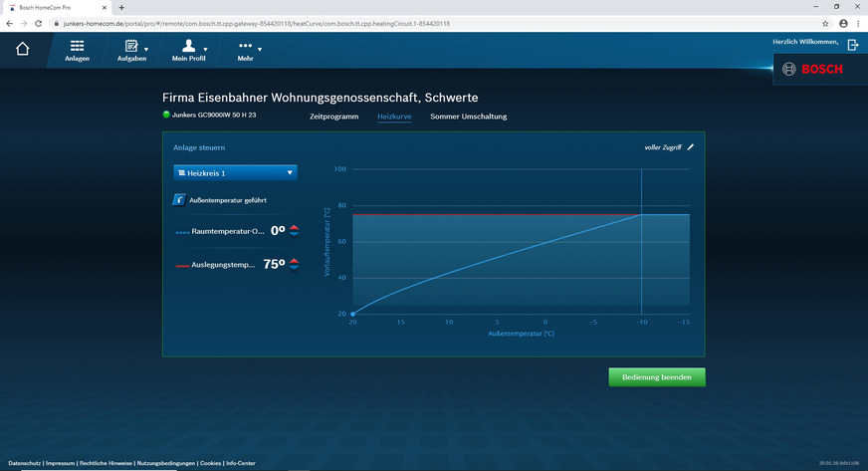Decrease Auslegungstemperatur with blue down arrow
Image resolution: width=868 pixels, height=471 pixels.
[294, 268]
